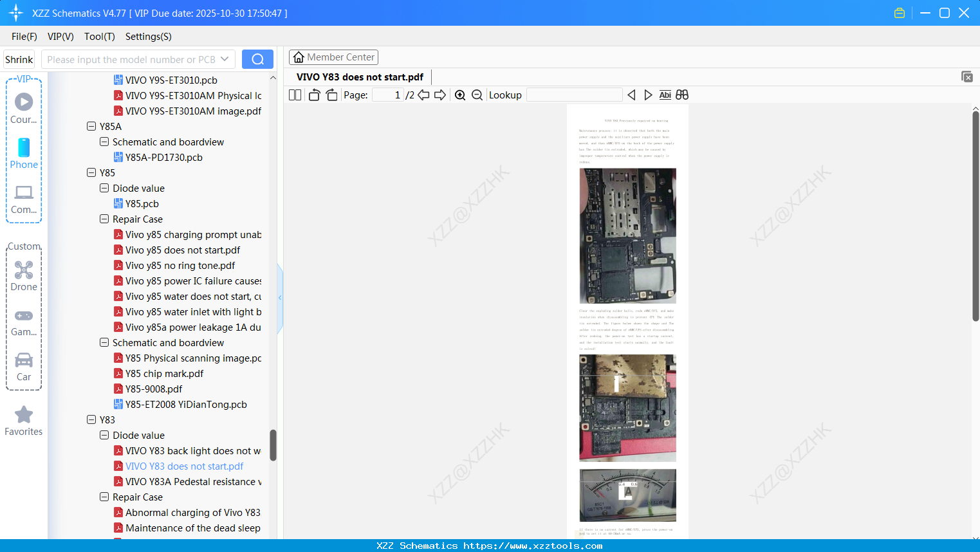Select the Car category icon
980x552 pixels.
click(x=24, y=366)
